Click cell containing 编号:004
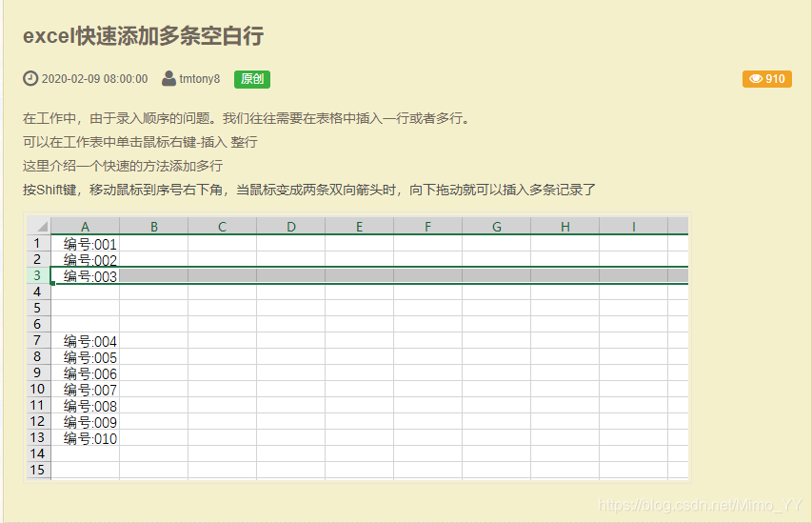The width and height of the screenshot is (812, 523). 86,340
